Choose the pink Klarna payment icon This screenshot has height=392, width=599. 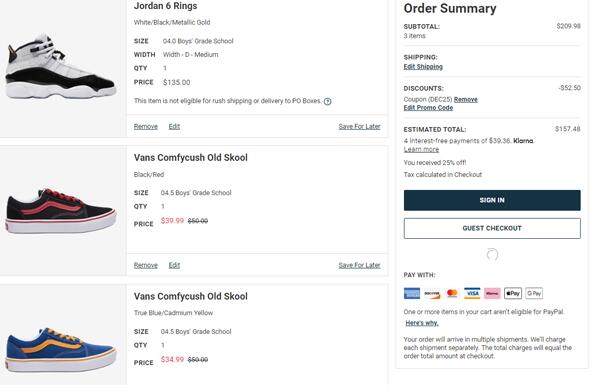[492, 293]
